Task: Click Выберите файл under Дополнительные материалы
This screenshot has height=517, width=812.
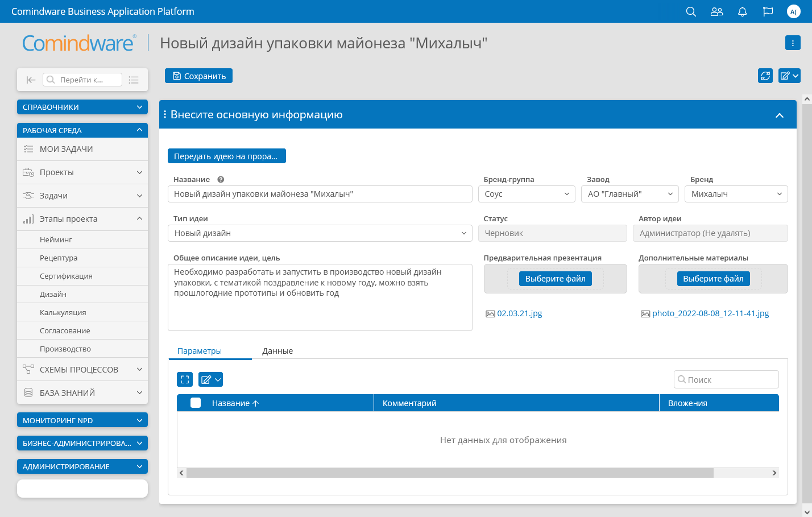Action: click(x=713, y=279)
